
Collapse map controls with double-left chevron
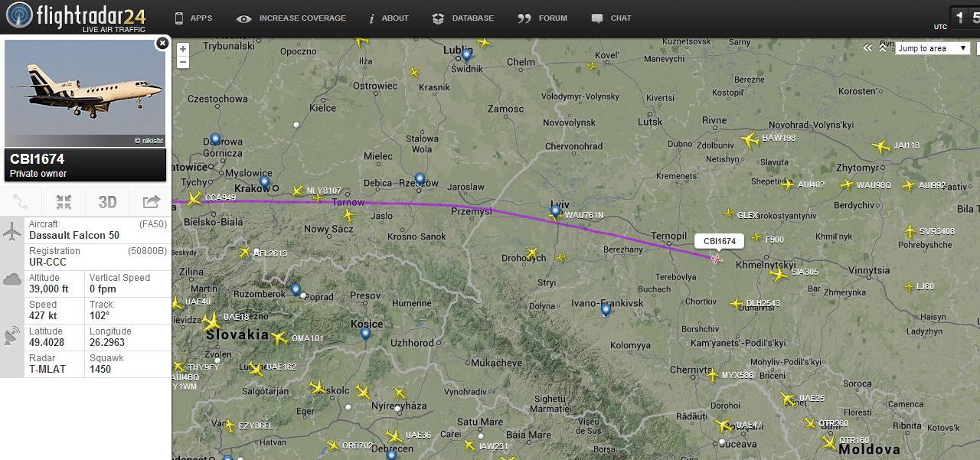[x=867, y=47]
